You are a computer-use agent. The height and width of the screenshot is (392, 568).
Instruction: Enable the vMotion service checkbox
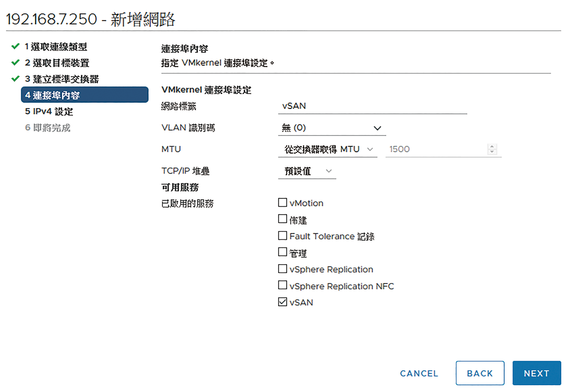click(x=282, y=203)
